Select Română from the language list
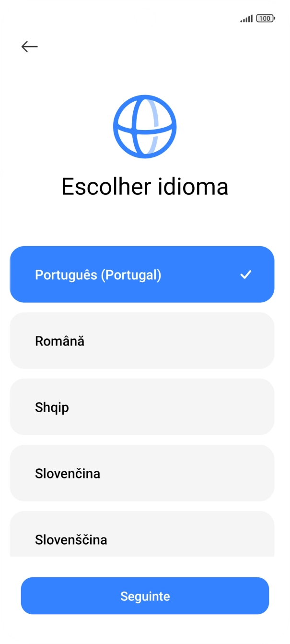 (142, 341)
